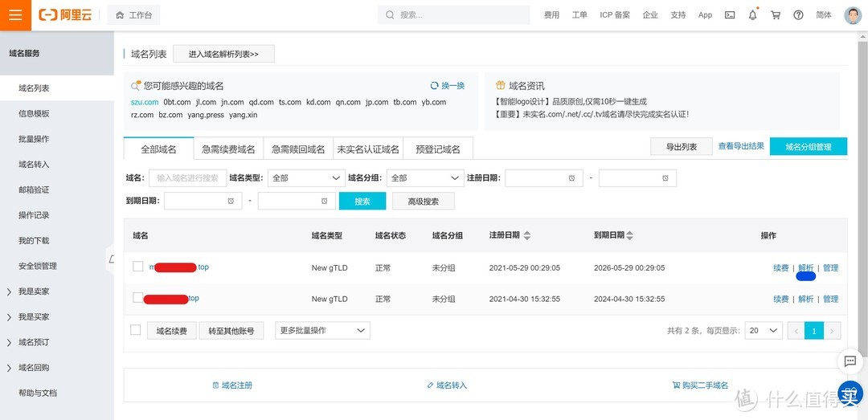
Task: Click the 域名分组管理 button
Action: pyautogui.click(x=809, y=147)
